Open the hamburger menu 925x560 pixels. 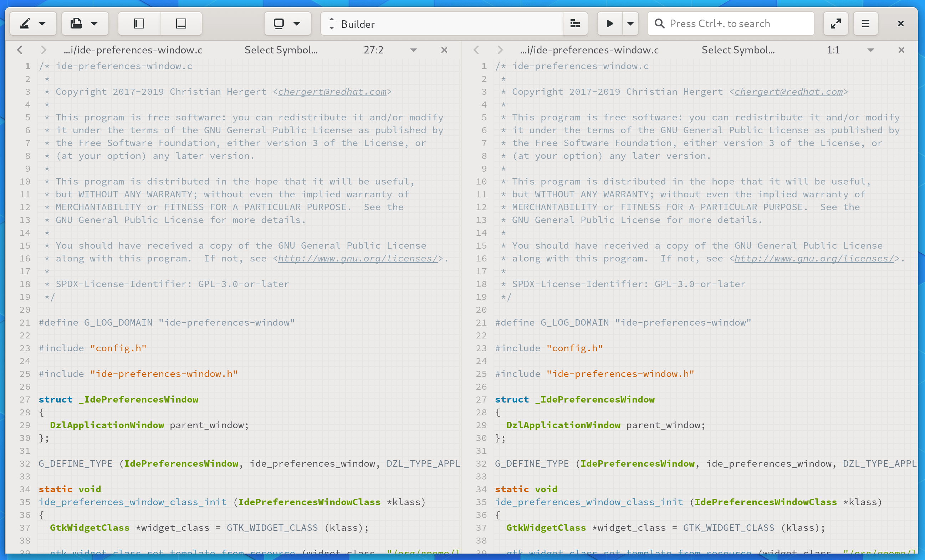pyautogui.click(x=865, y=23)
